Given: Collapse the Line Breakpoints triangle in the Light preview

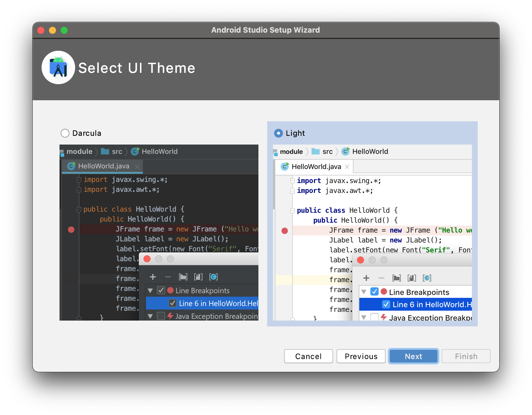Looking at the screenshot, I should 364,292.
